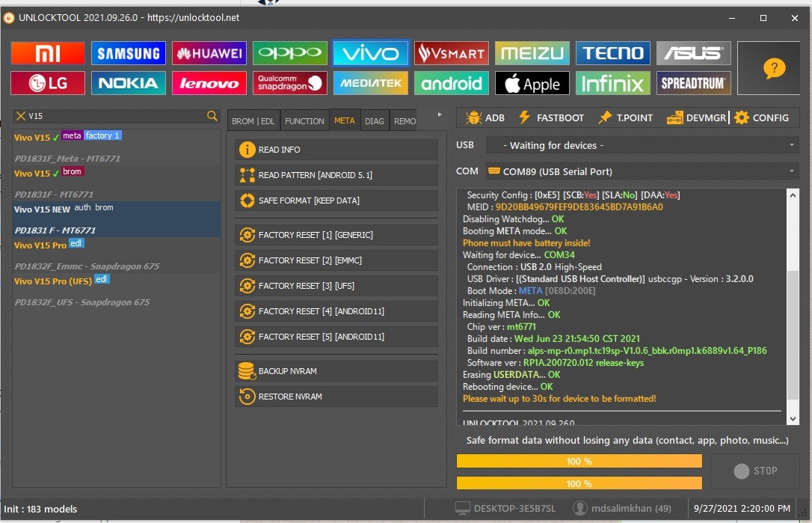Clear the V15 search with the X icon
The width and height of the screenshot is (812, 523).
coord(21,116)
